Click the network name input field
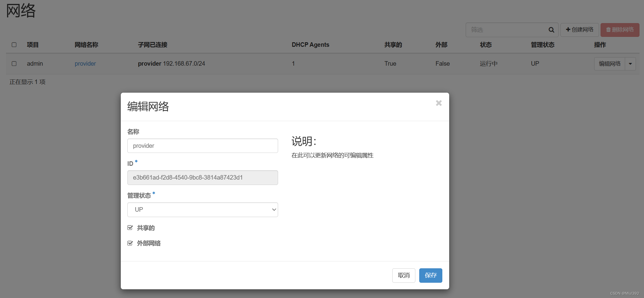 [x=203, y=146]
